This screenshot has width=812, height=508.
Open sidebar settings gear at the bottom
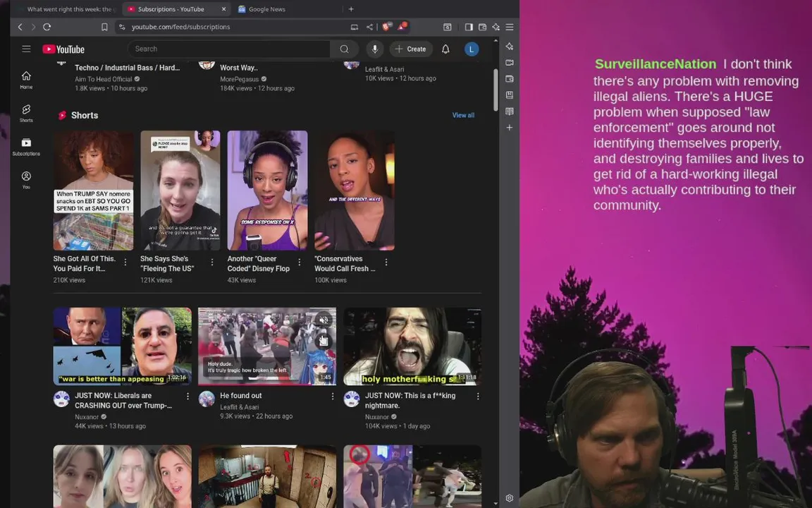pos(510,498)
